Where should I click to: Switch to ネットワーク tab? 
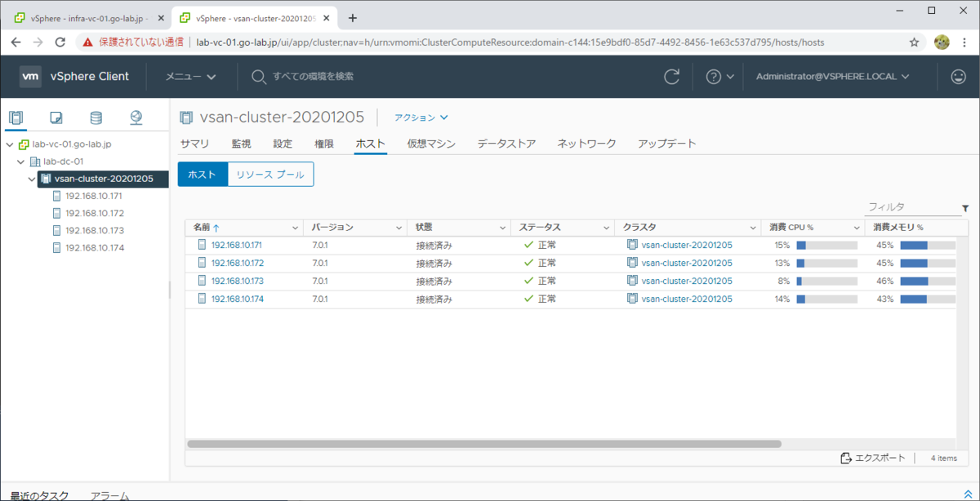[x=586, y=144]
